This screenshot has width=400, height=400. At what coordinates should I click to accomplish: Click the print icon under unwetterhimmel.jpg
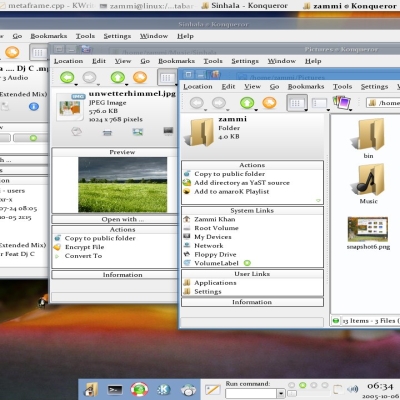[107, 133]
